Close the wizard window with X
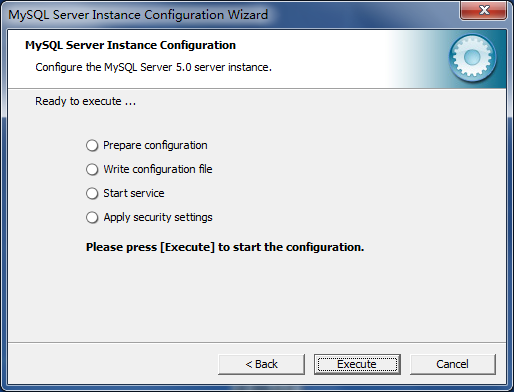This screenshot has height=392, width=514. point(484,10)
